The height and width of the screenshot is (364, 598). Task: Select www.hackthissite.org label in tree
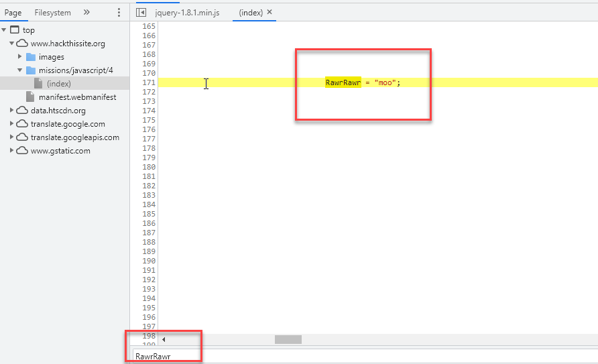(x=68, y=44)
